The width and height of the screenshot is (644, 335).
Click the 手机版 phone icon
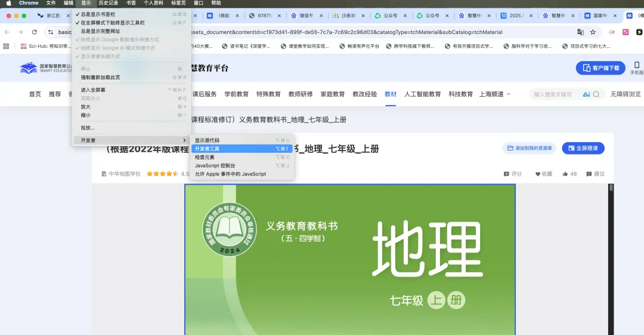[637, 65]
